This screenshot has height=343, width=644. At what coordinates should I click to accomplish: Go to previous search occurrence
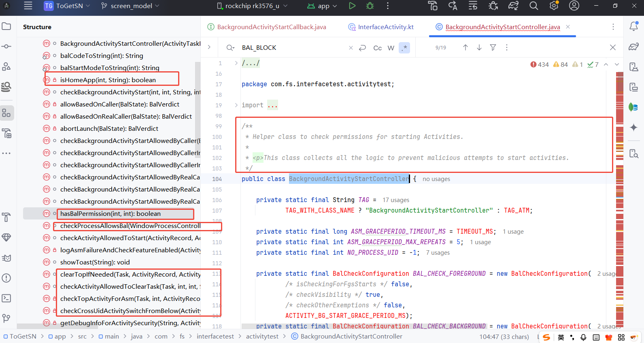[x=465, y=47]
